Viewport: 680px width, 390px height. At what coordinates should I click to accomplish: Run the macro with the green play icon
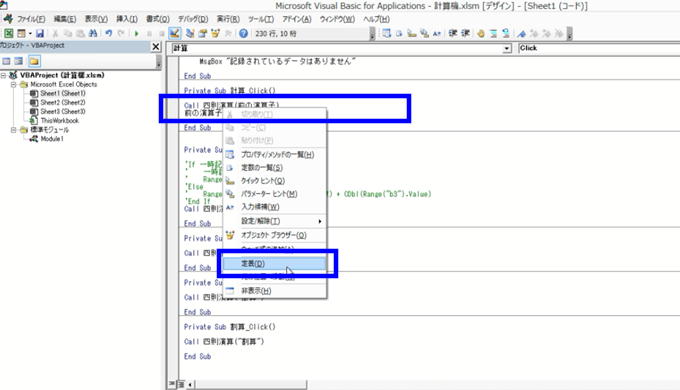point(137,33)
